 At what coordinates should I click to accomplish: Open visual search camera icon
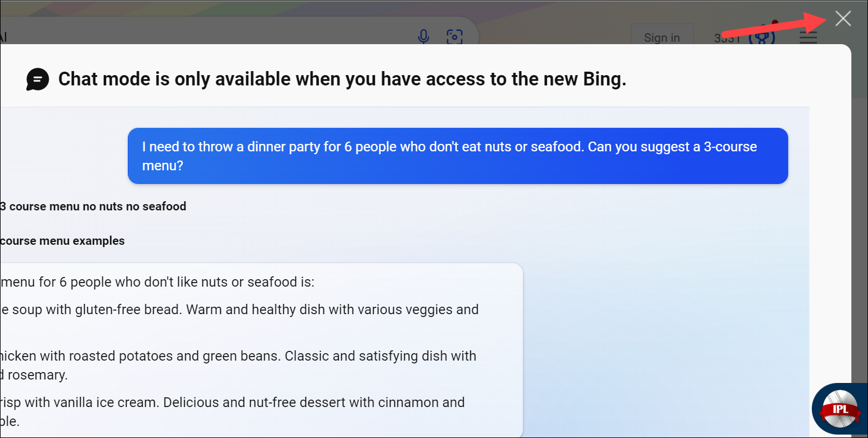pyautogui.click(x=454, y=37)
